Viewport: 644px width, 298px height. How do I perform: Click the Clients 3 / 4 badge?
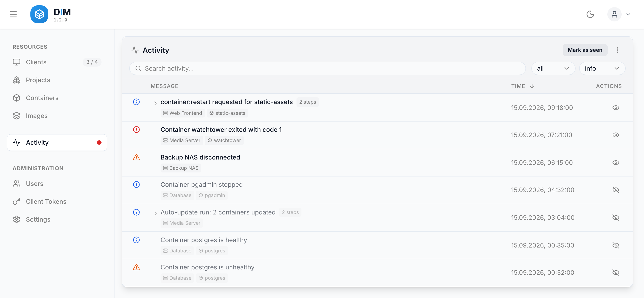92,62
